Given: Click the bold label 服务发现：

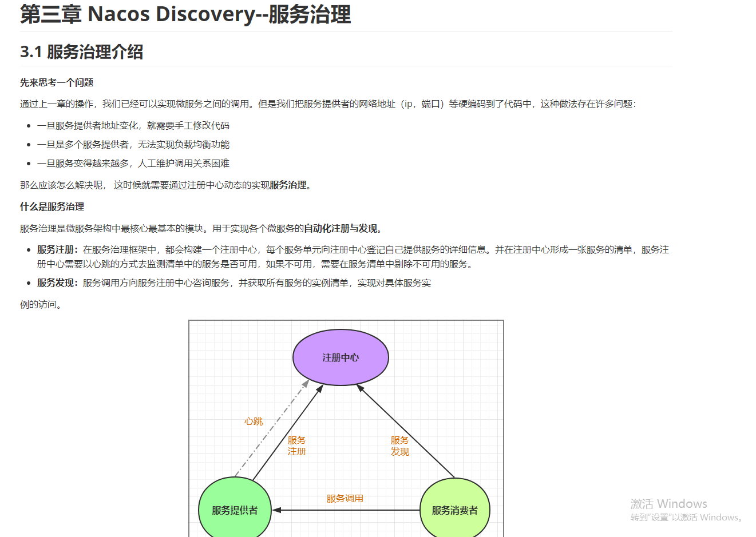Looking at the screenshot, I should (x=57, y=283).
